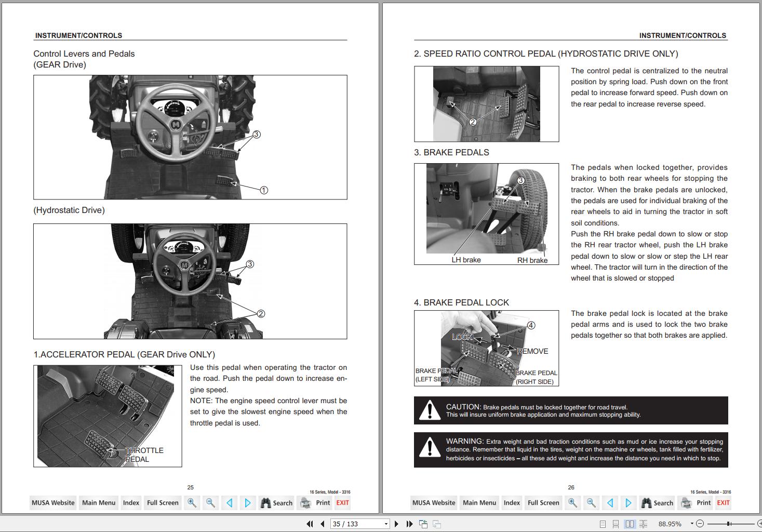Open Index on page 26
762x532 pixels.
point(512,502)
